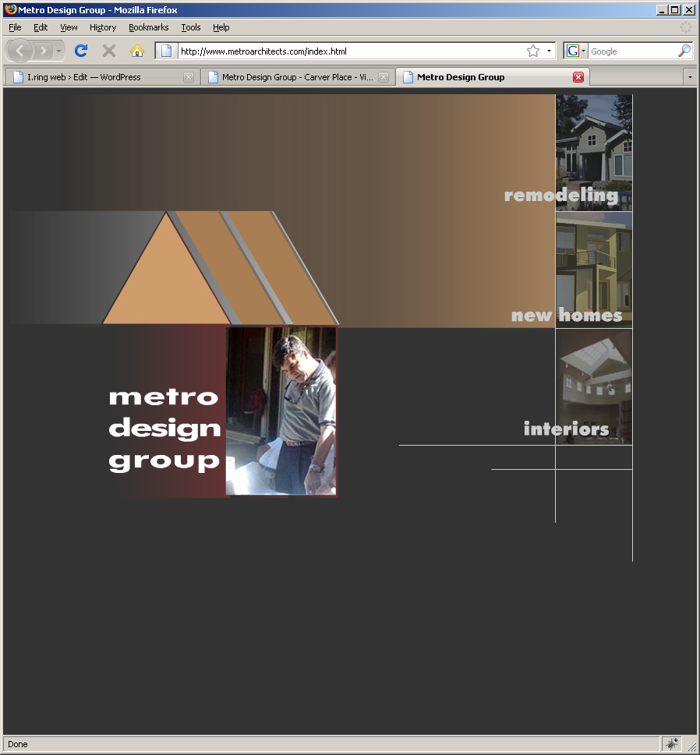700x755 pixels.
Task: Click the interiors room photo
Action: coord(593,386)
